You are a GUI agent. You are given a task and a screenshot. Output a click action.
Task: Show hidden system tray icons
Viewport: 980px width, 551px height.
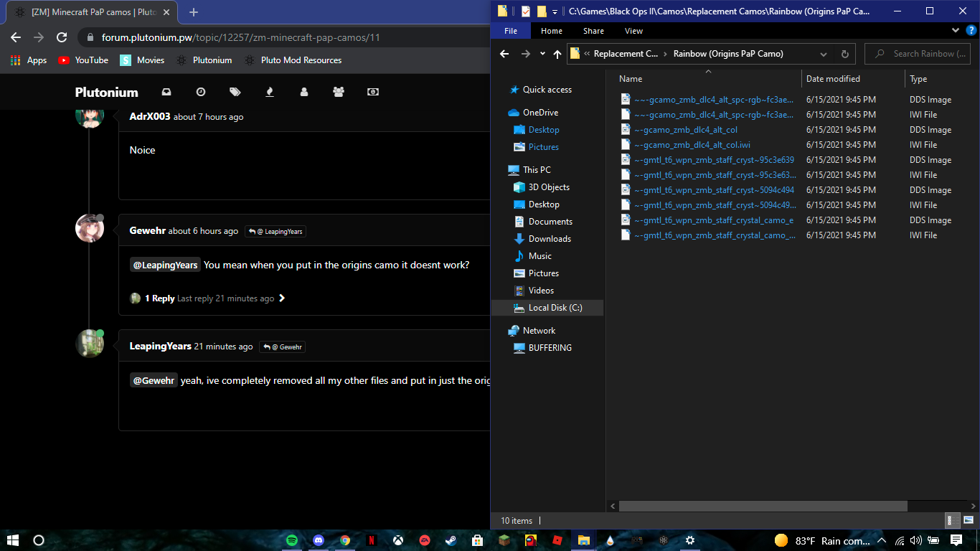click(882, 540)
